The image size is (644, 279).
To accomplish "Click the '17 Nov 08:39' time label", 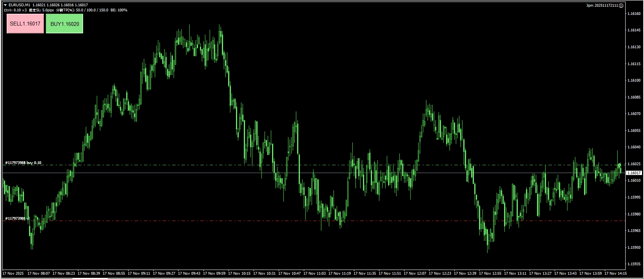I will pos(89,273).
